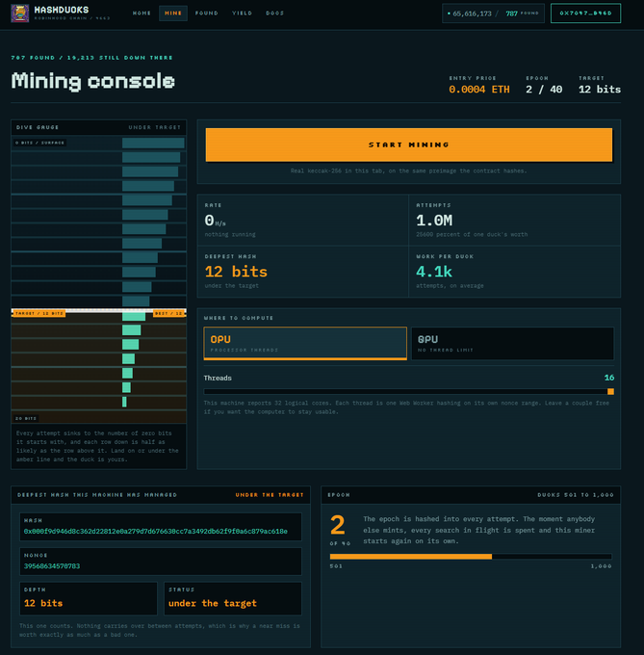Screen dimensions: 644x655
Task: Click the 0.0004 ETH entry price
Action: click(x=479, y=90)
